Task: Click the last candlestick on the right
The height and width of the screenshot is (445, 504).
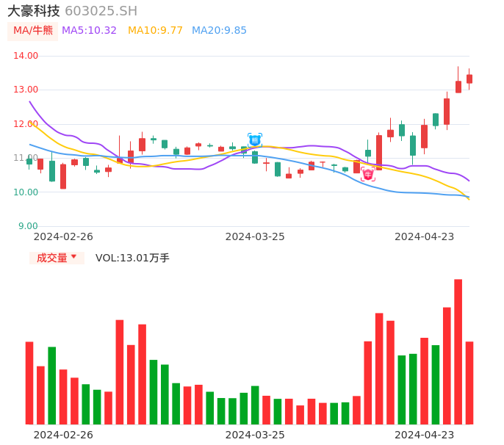Action: pos(469,79)
